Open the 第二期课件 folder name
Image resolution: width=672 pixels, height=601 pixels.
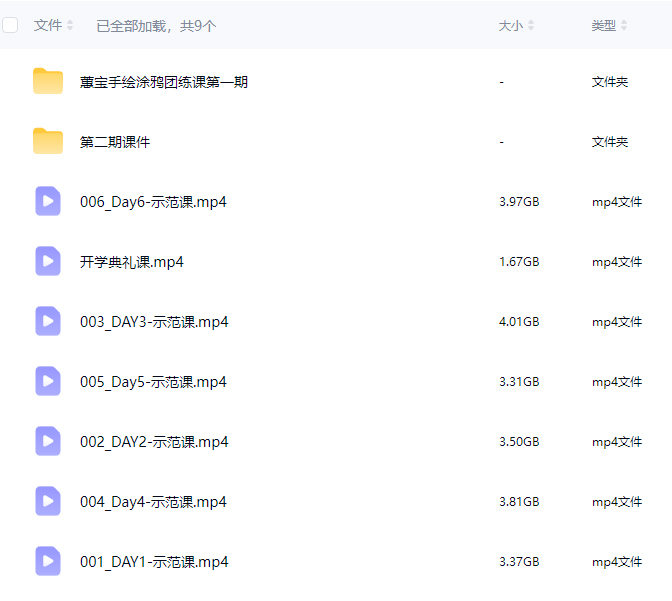115,142
